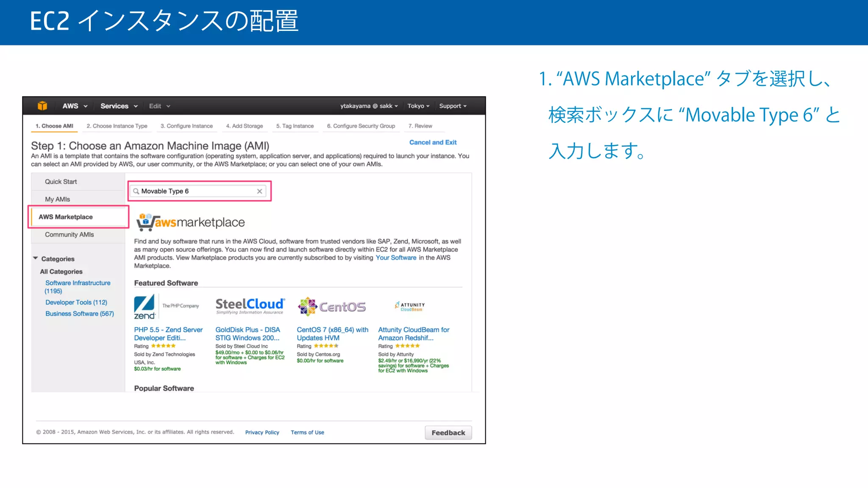
Task: Filter by Software Infrastructure (1195)
Action: pos(78,287)
